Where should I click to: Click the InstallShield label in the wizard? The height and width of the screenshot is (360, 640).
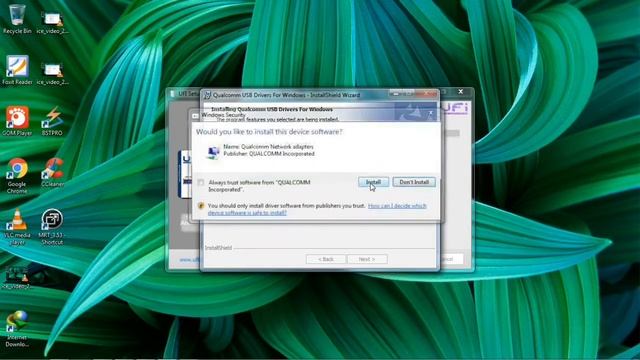click(218, 248)
